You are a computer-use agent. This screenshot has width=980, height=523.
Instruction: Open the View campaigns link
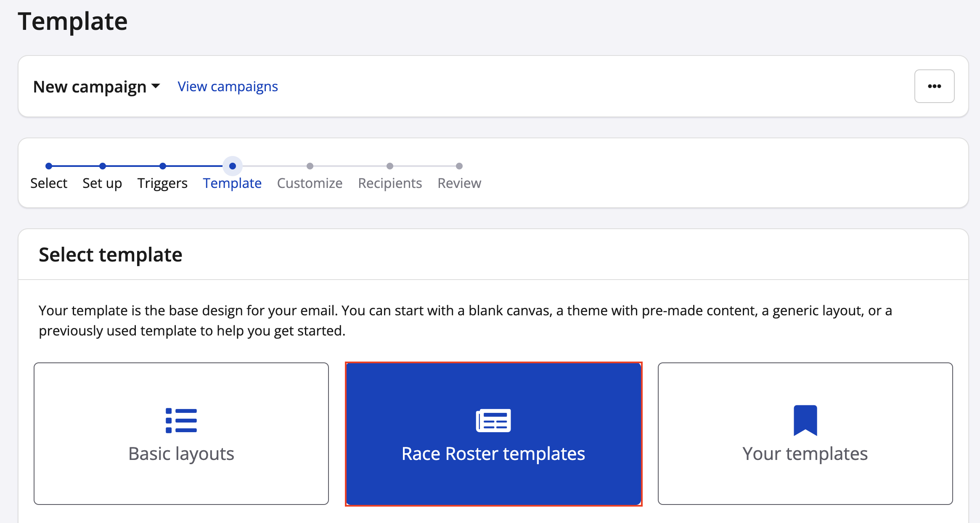[x=228, y=87]
